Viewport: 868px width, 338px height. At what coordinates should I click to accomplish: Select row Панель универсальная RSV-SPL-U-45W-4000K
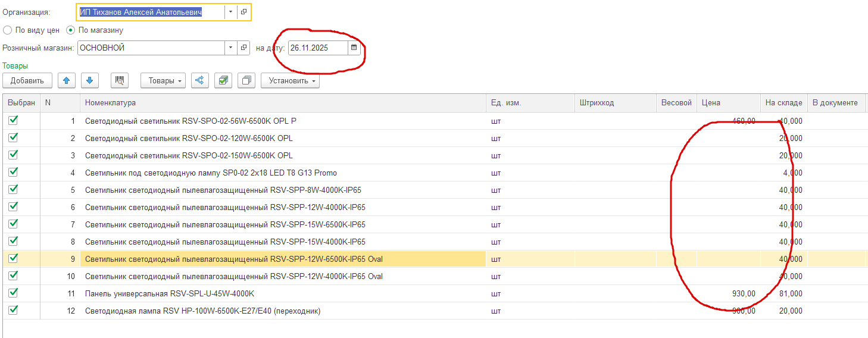click(434, 293)
